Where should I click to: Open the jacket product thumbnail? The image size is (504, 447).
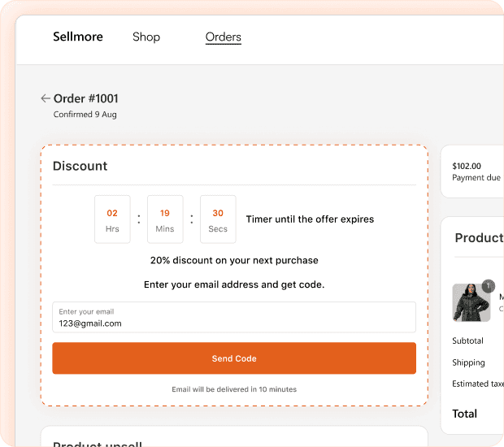point(471,302)
